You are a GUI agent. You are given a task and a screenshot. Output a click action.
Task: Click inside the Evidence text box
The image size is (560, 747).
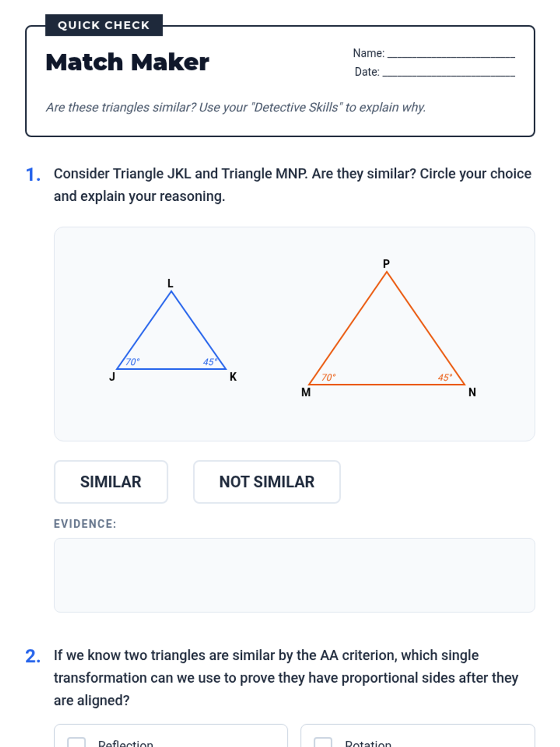(294, 575)
